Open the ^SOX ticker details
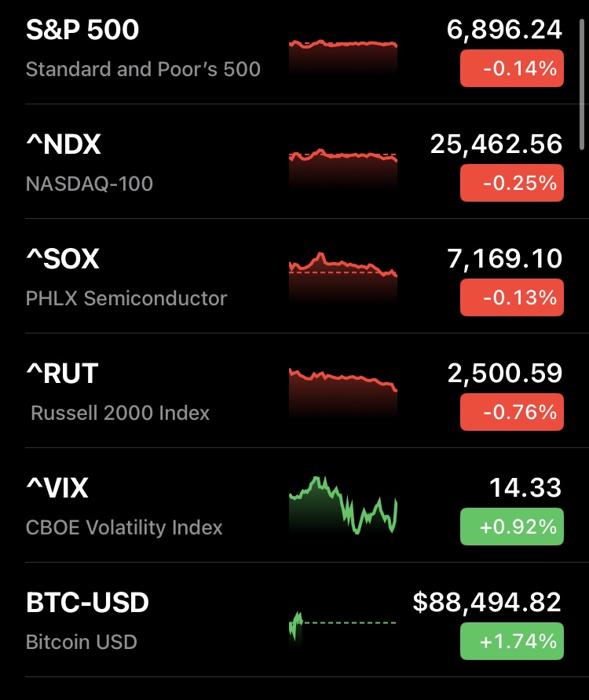Image resolution: width=589 pixels, height=700 pixels. [x=63, y=259]
